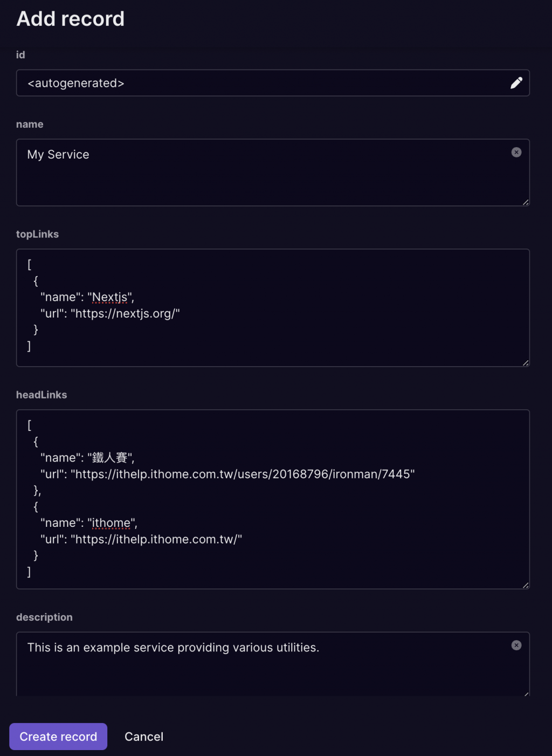
Task: Cancel adding the record
Action: coord(144,737)
